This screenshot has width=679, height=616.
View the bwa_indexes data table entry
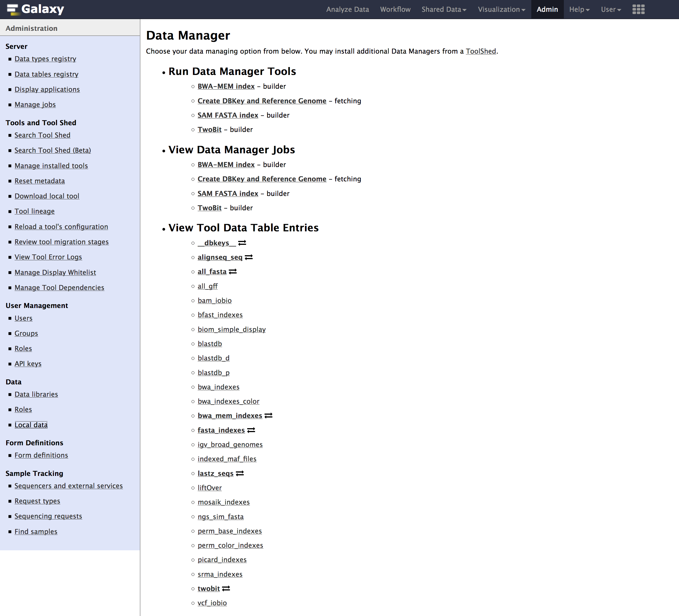click(218, 387)
